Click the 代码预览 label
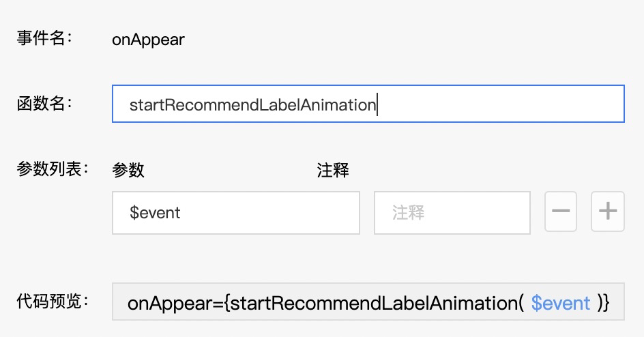 (53, 302)
